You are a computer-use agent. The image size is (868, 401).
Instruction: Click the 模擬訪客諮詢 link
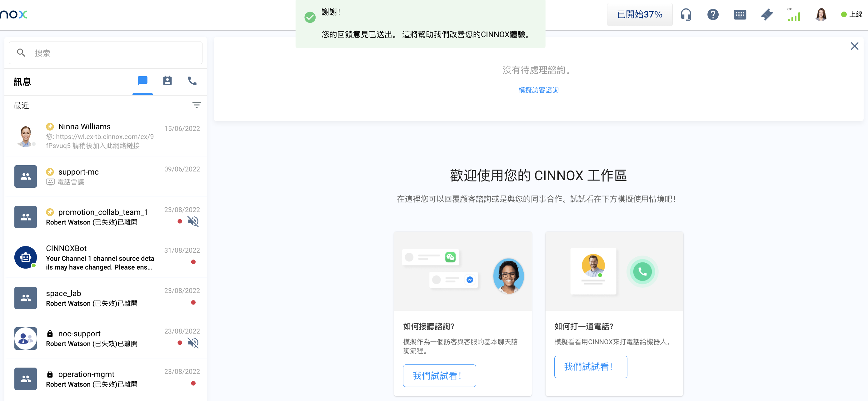click(538, 90)
